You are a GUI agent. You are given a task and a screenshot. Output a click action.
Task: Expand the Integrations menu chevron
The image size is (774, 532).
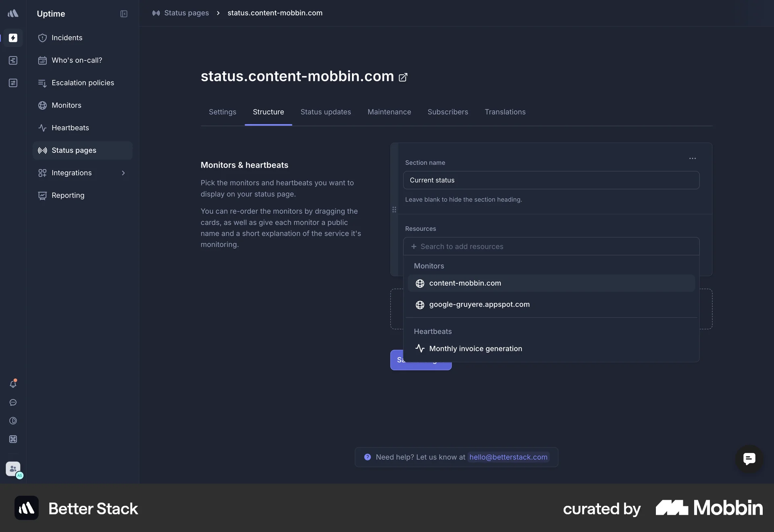click(x=123, y=173)
